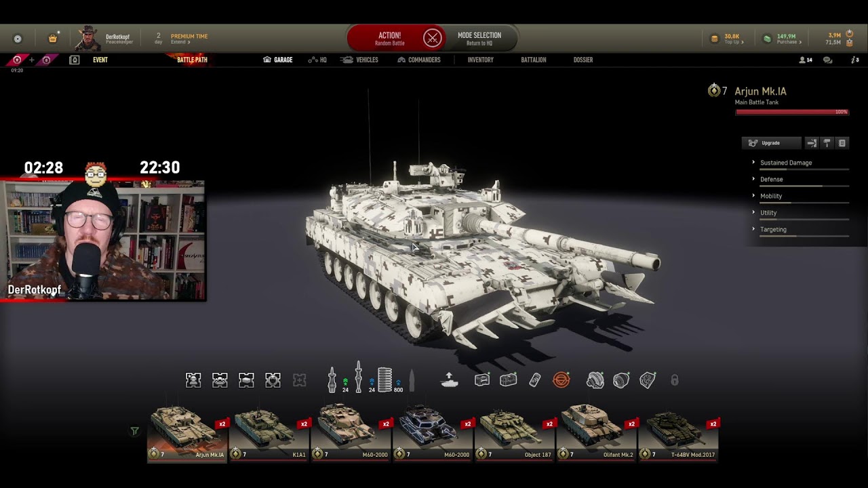The height and width of the screenshot is (488, 868).
Task: Click Top Up gold link
Action: click(x=734, y=42)
